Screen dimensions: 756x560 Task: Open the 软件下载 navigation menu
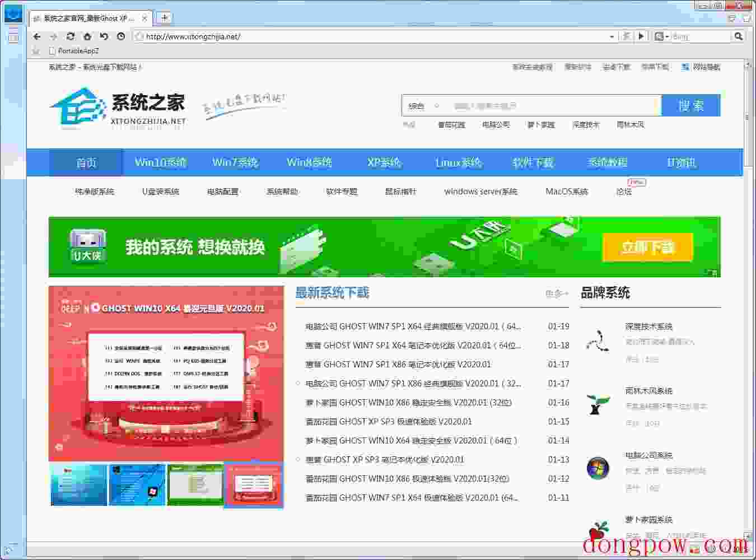533,163
